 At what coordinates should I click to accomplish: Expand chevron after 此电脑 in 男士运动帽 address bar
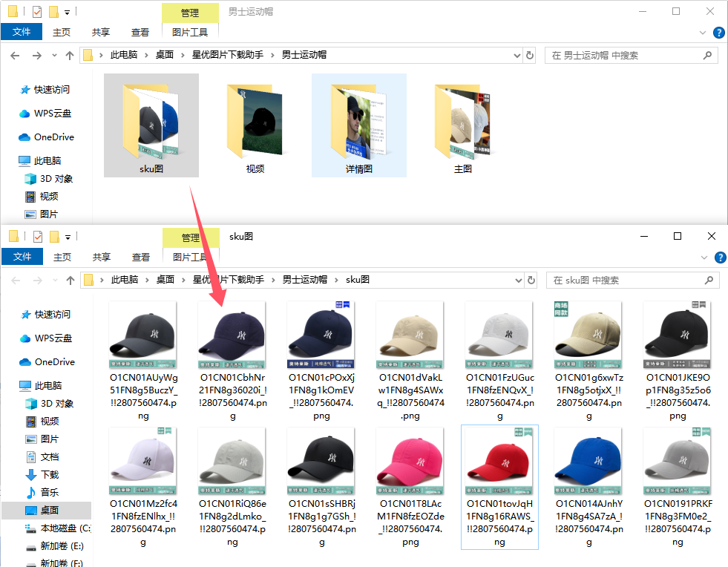coord(145,55)
